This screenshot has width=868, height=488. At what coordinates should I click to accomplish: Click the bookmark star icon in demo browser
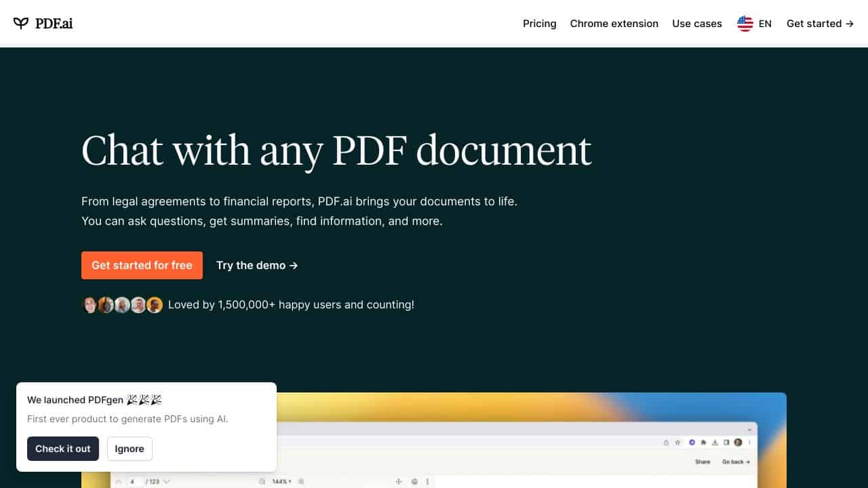tap(677, 442)
